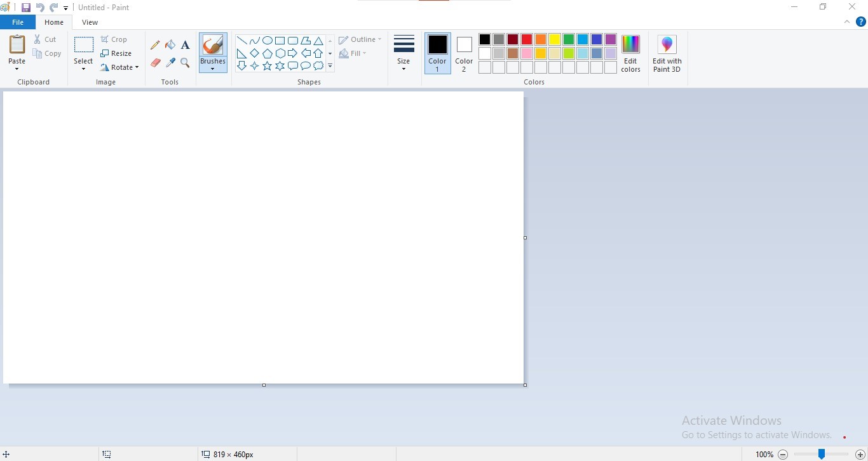Click the Save icon in title bar
868x461 pixels.
[x=26, y=8]
